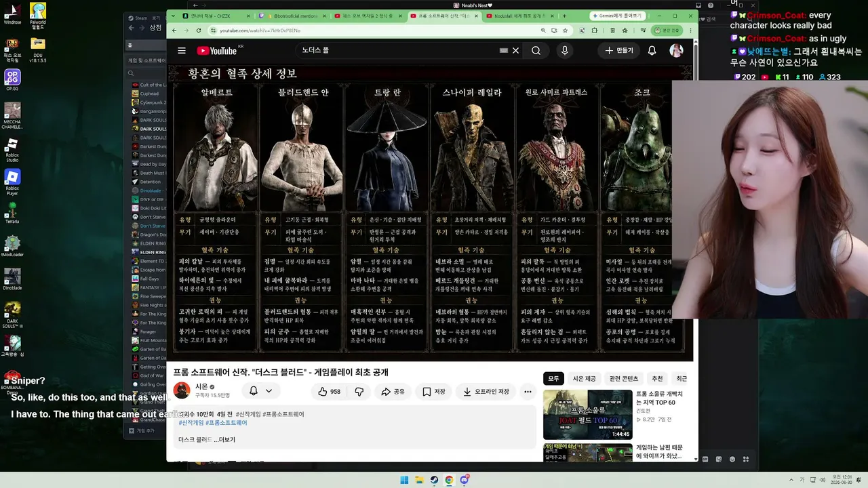Start voice search with the microphone
The image size is (868, 488).
pyautogui.click(x=564, y=51)
